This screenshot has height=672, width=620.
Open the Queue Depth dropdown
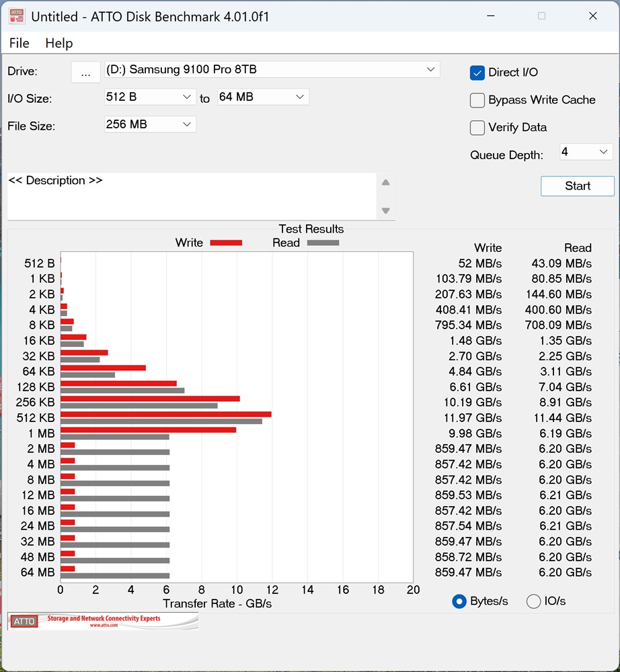pos(603,153)
